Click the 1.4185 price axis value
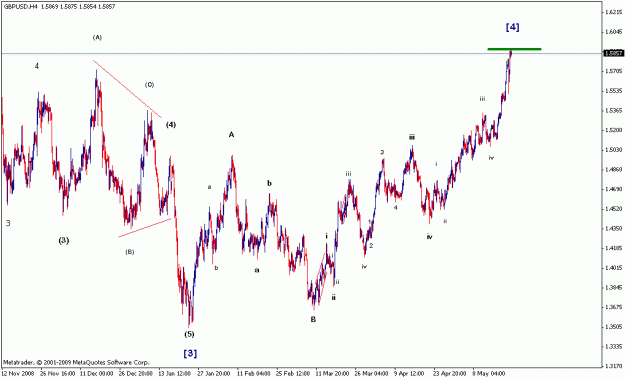The image size is (625, 378). (x=614, y=248)
